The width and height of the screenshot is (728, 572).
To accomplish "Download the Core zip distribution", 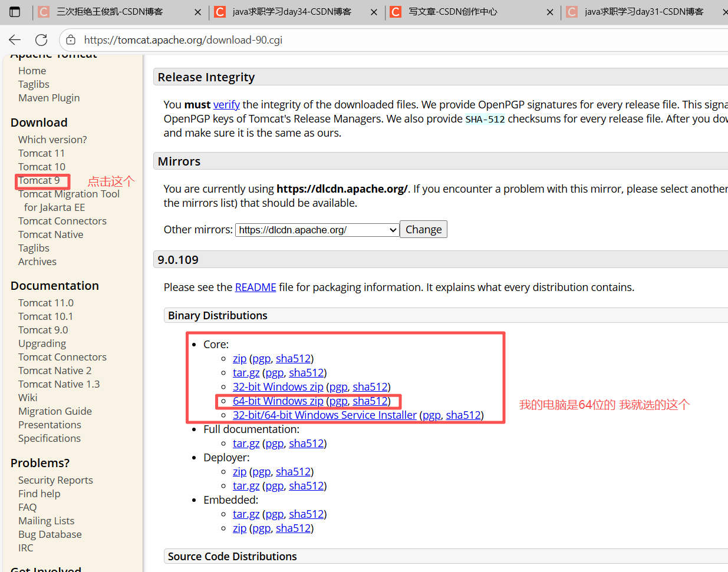I will click(x=239, y=358).
